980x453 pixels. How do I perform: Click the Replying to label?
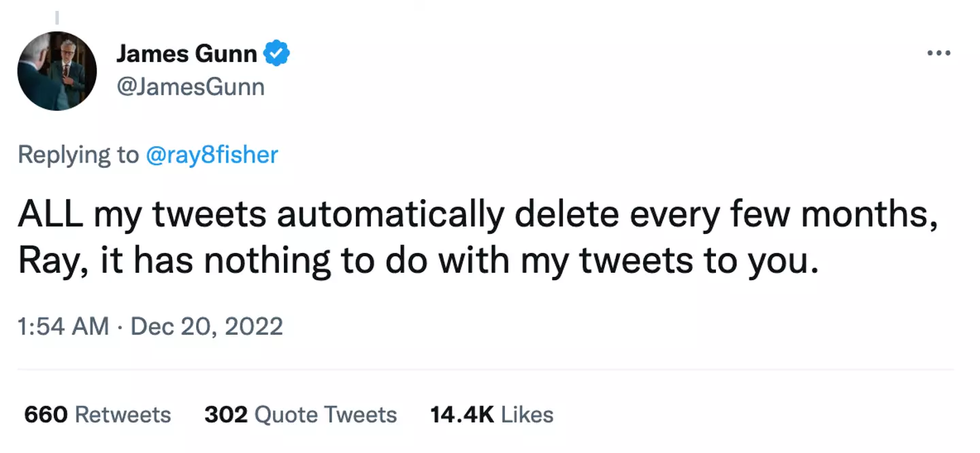coord(75,155)
